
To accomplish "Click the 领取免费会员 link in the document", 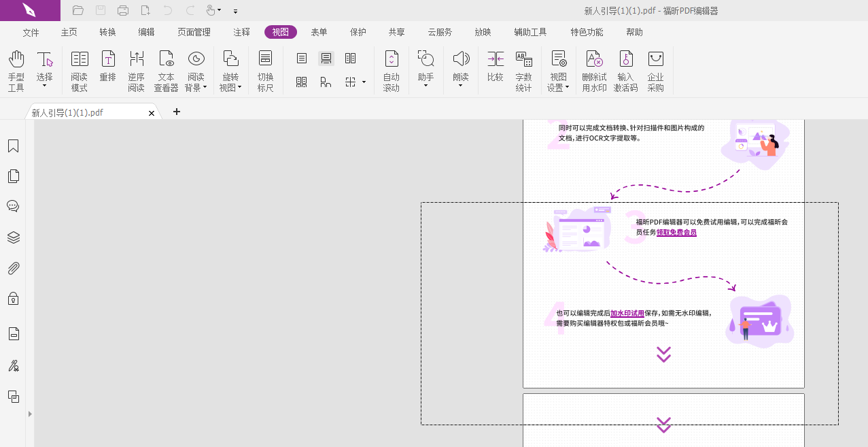I will coord(676,232).
